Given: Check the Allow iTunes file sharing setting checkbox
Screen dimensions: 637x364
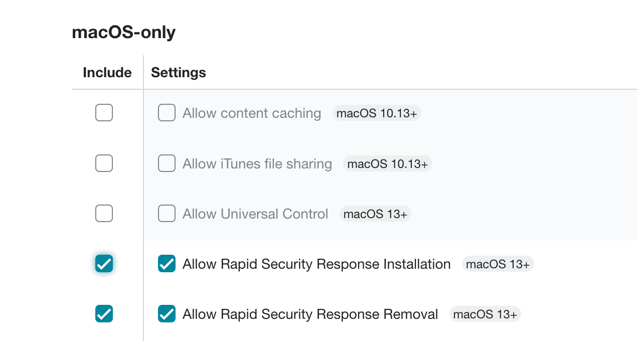Looking at the screenshot, I should [x=167, y=163].
